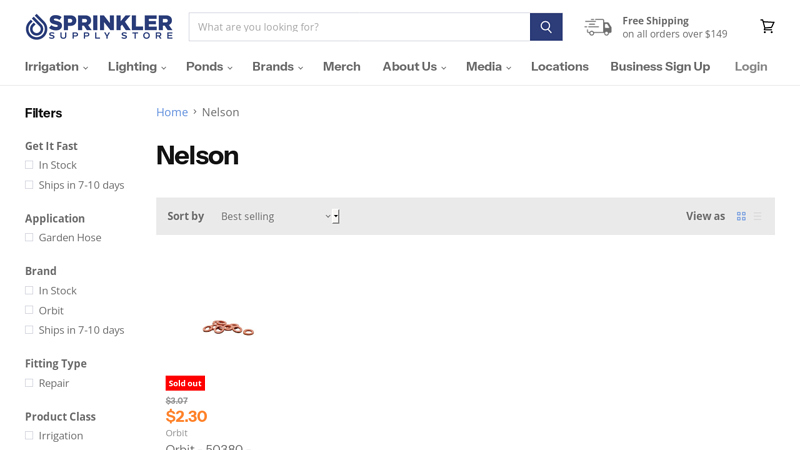
Task: Open the Sort by Best selling dropdown
Action: pyautogui.click(x=276, y=216)
